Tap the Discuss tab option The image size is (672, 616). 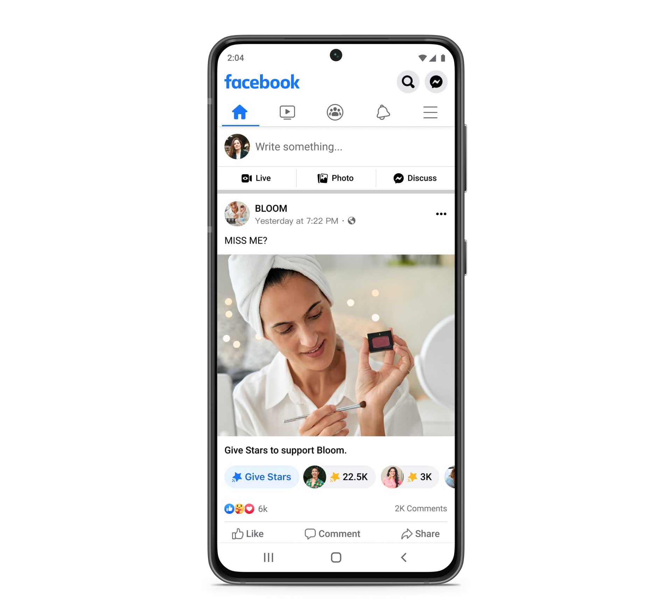[413, 178]
